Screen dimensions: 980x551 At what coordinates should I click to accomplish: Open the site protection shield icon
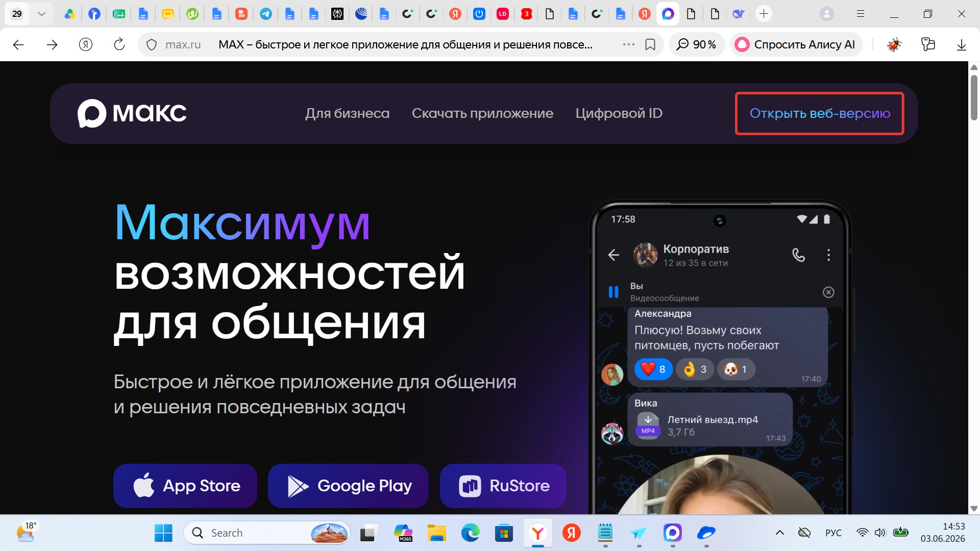(x=152, y=45)
